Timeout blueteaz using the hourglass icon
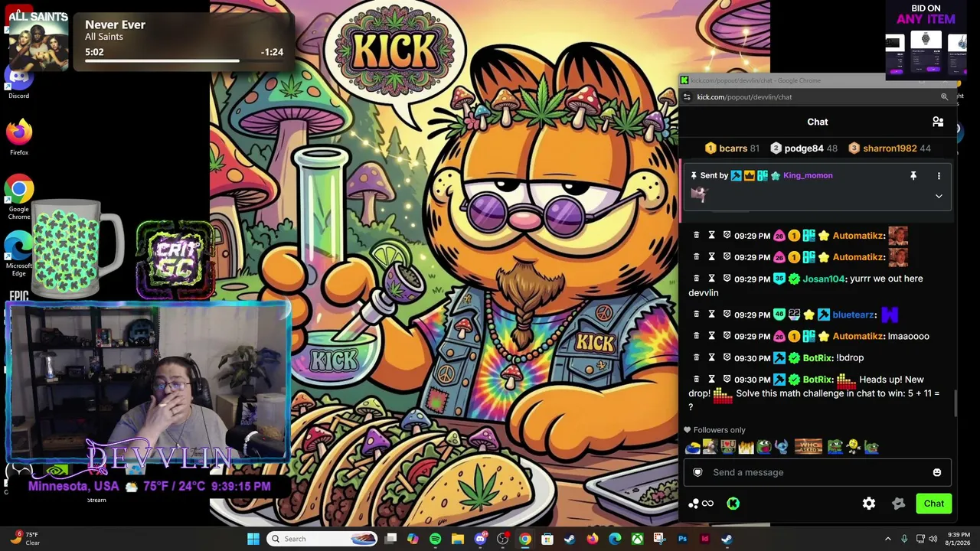The width and height of the screenshot is (980, 551). pyautogui.click(x=711, y=315)
